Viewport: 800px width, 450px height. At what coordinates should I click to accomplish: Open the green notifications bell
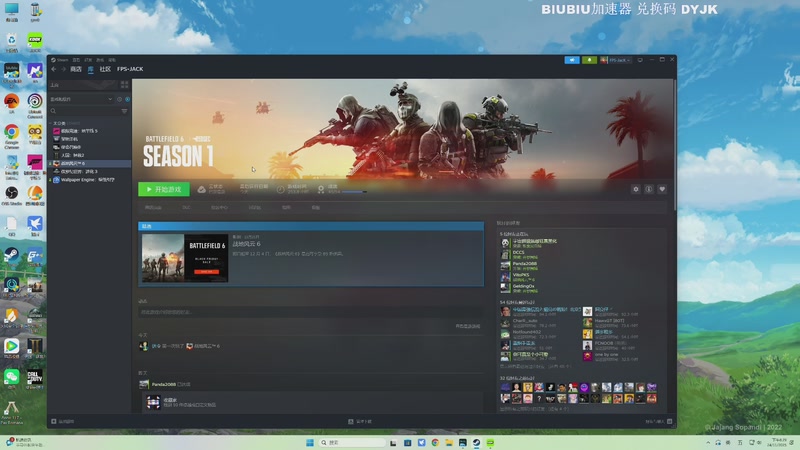pyautogui.click(x=589, y=60)
